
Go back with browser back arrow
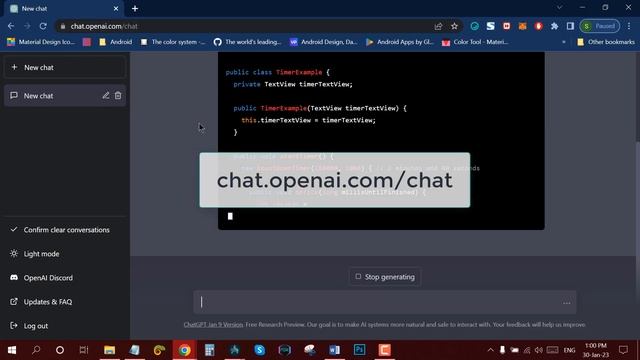pyautogui.click(x=11, y=26)
